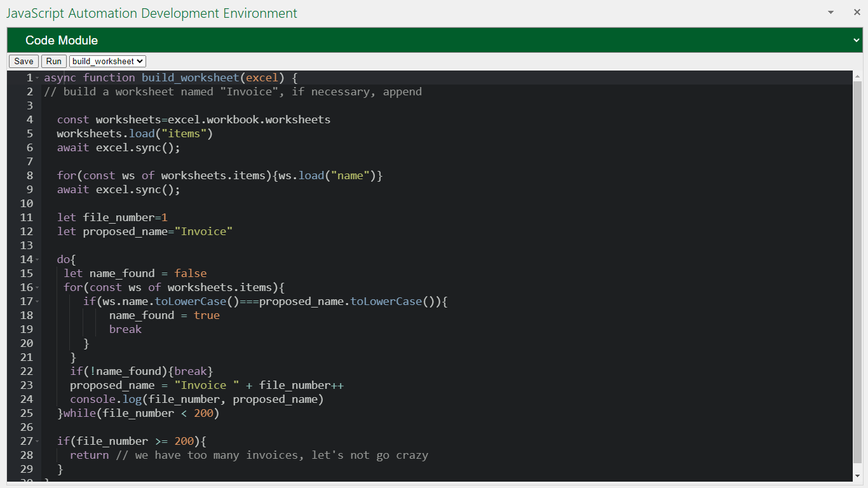The height and width of the screenshot is (488, 868).
Task: Close the JavaScript Automation Development Environment pane
Action: (857, 12)
